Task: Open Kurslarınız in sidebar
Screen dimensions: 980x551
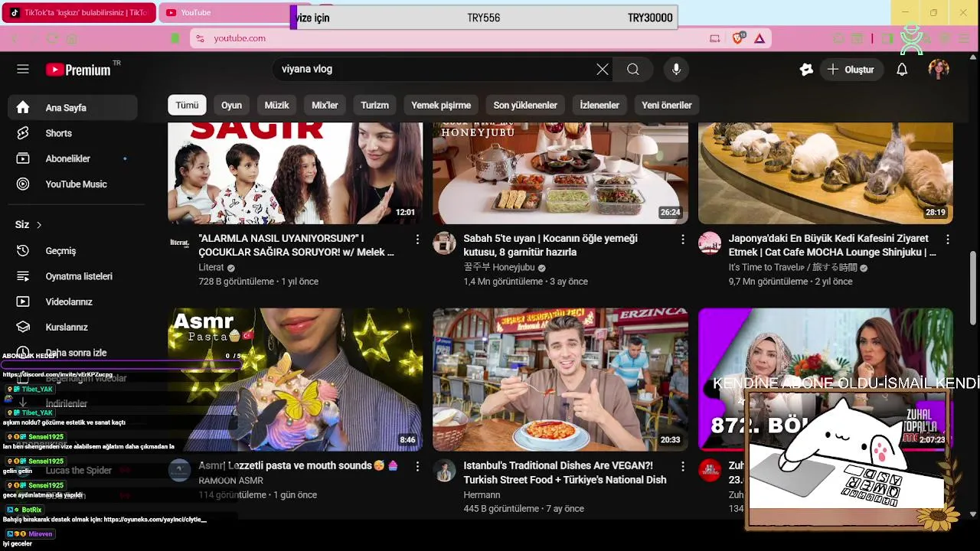Action: (x=73, y=327)
